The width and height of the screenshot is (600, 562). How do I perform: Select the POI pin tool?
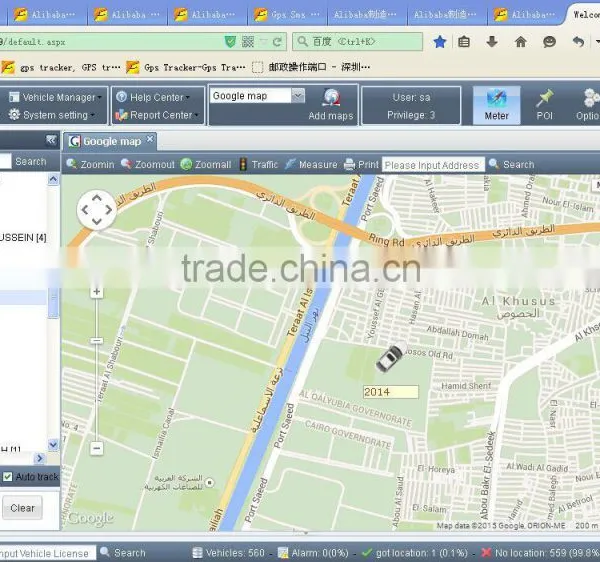click(544, 105)
